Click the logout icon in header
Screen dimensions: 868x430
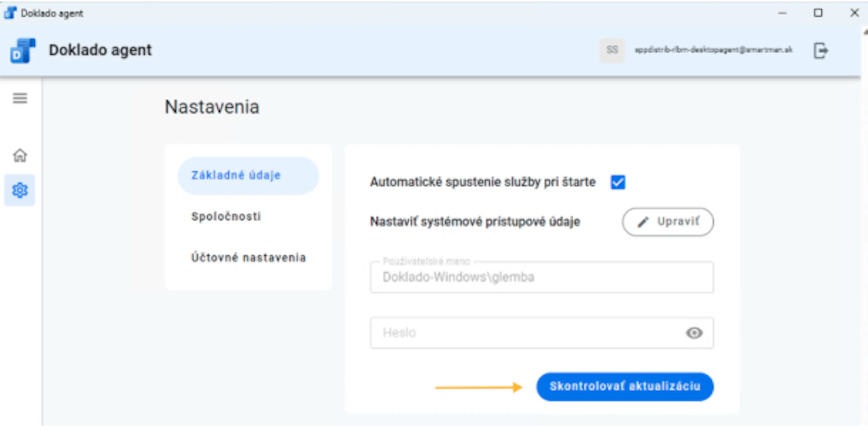click(x=821, y=51)
